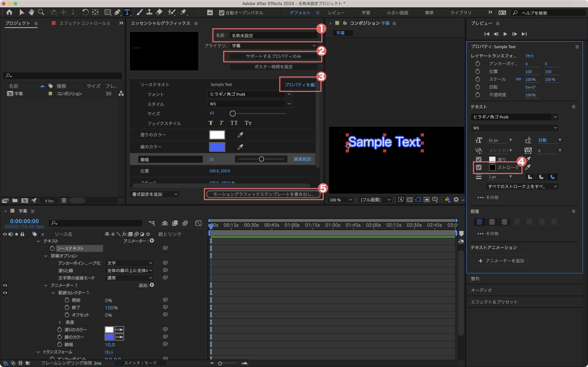Open the エフェクトコントロール panel tab

[x=84, y=23]
